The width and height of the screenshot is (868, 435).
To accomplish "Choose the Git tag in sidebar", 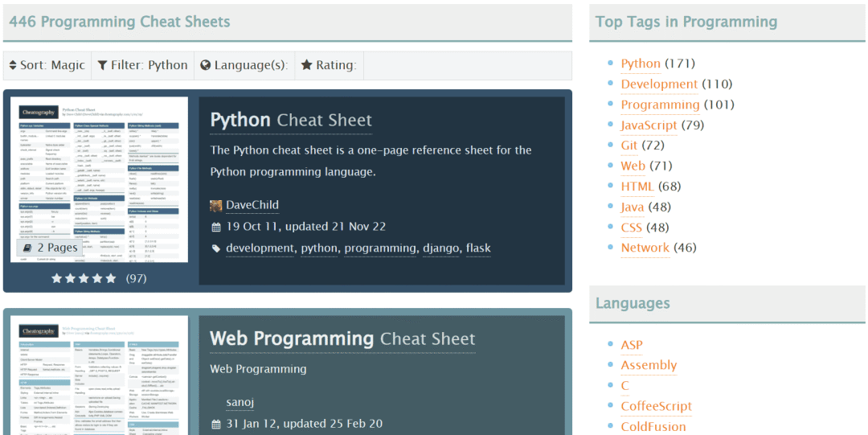I will click(629, 146).
